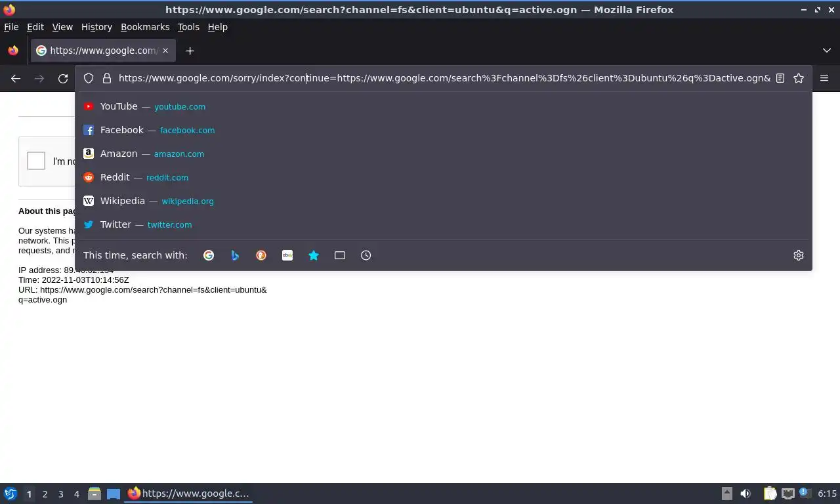Click the 6:15 clock
Viewport: 840px width, 504px height.
828,493
